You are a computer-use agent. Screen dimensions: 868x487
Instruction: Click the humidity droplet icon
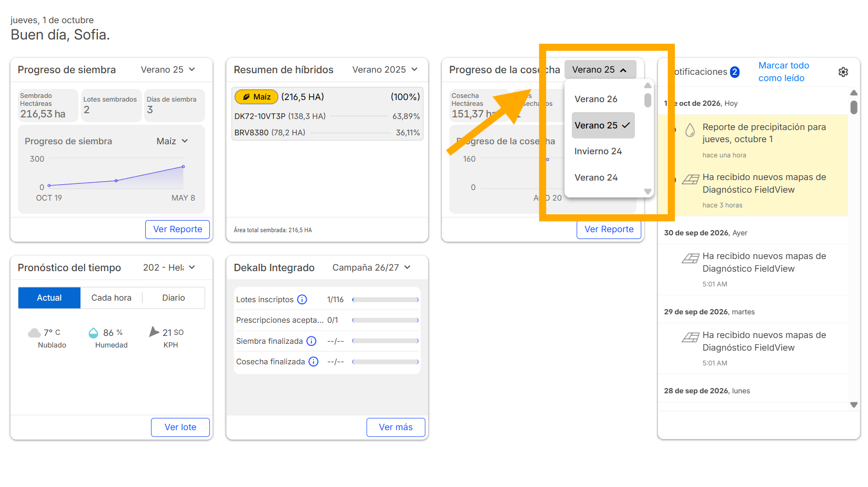click(x=93, y=333)
